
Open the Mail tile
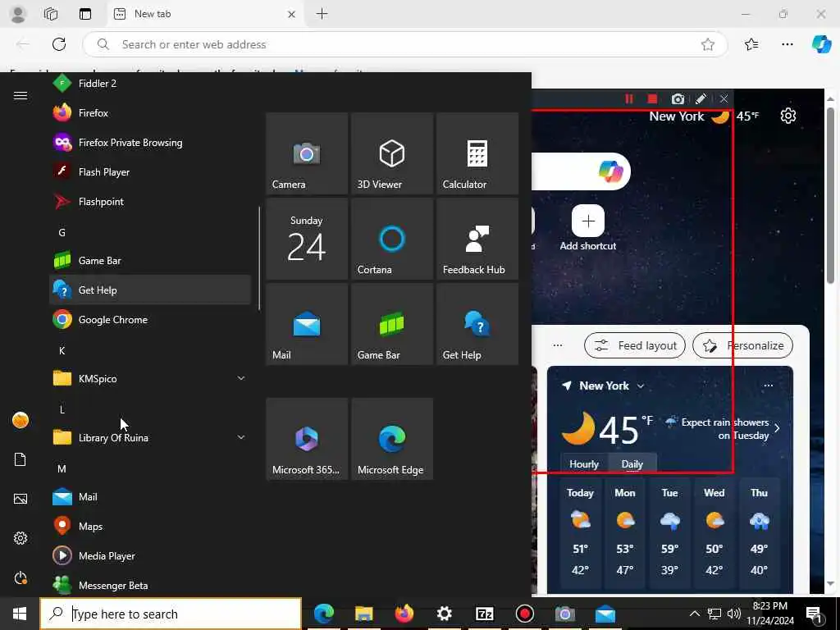tap(307, 324)
